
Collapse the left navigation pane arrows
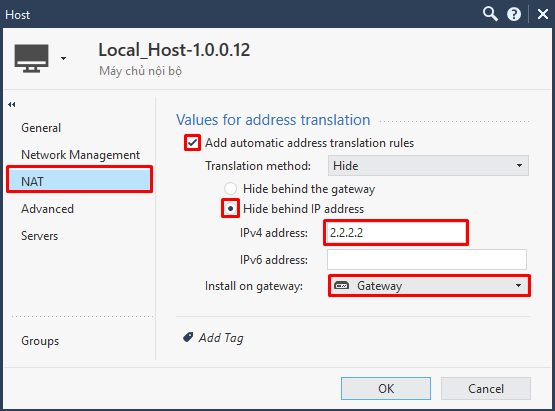pyautogui.click(x=12, y=104)
